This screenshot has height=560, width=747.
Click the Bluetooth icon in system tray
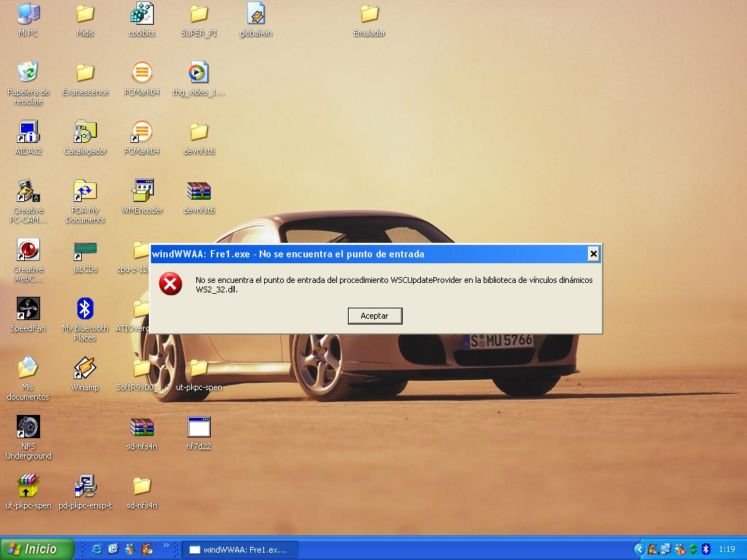705,549
